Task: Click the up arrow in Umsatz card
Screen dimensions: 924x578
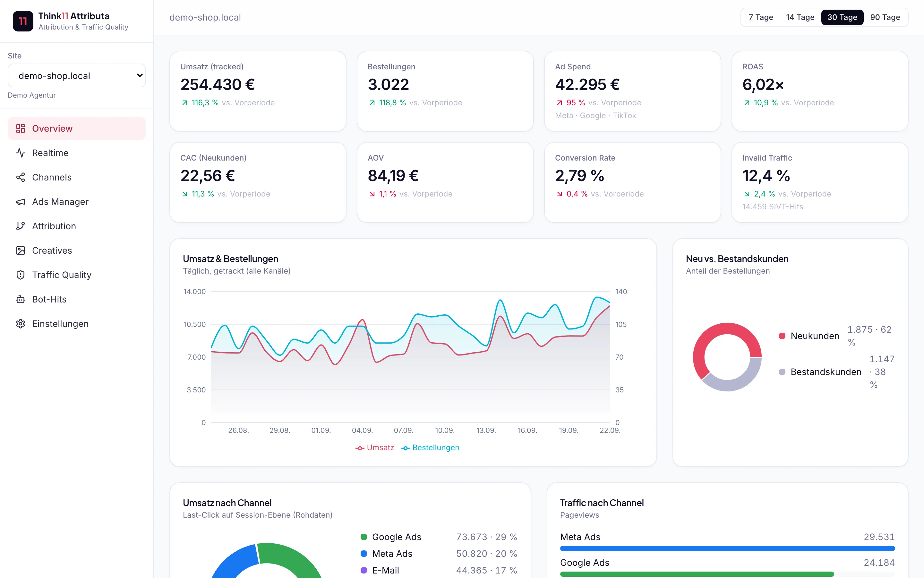Action: click(x=185, y=103)
